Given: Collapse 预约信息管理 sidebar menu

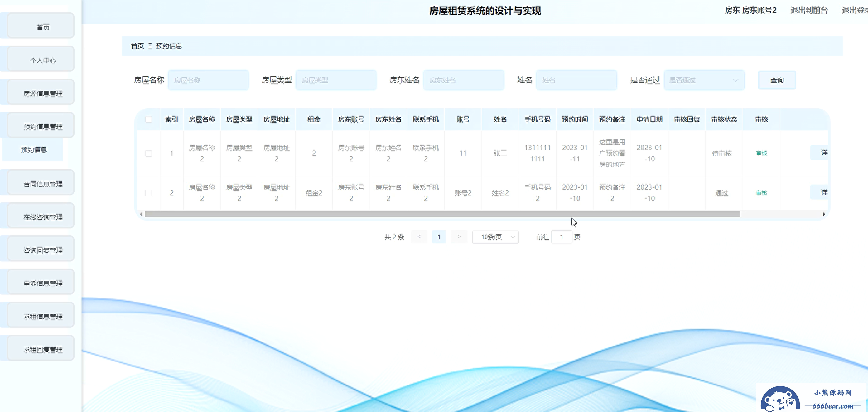Looking at the screenshot, I should (x=41, y=125).
